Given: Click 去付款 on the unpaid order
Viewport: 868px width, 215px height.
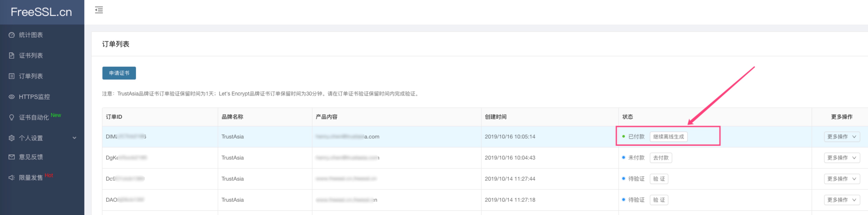Looking at the screenshot, I should click(660, 158).
